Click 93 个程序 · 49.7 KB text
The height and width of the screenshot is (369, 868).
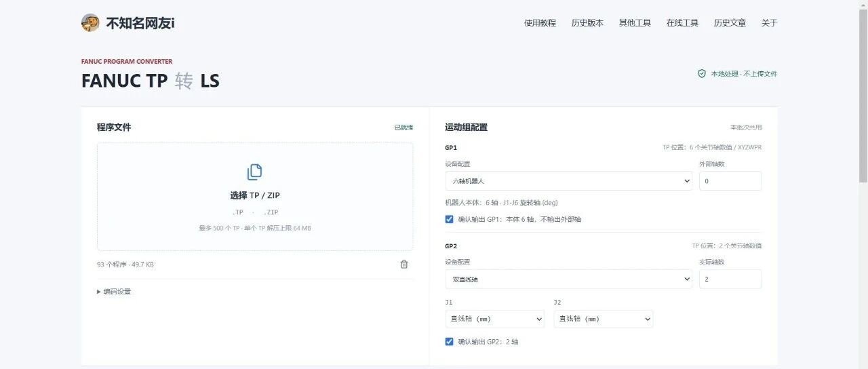[x=125, y=265]
